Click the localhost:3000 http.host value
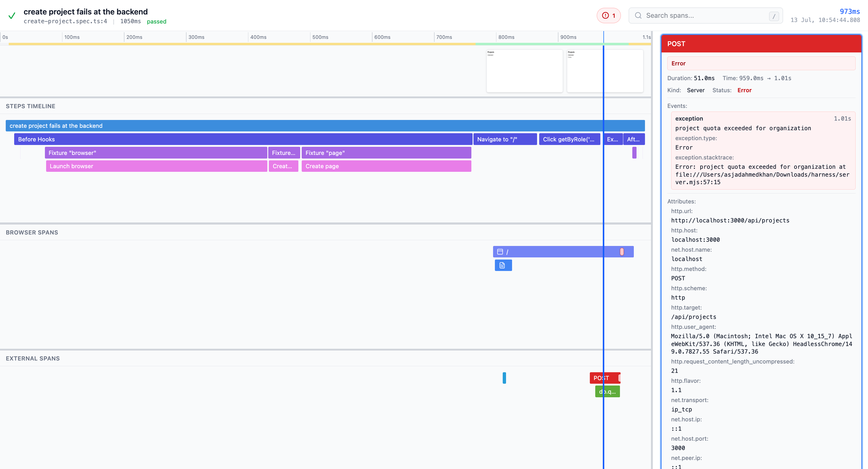Image resolution: width=868 pixels, height=469 pixels. pyautogui.click(x=695, y=240)
